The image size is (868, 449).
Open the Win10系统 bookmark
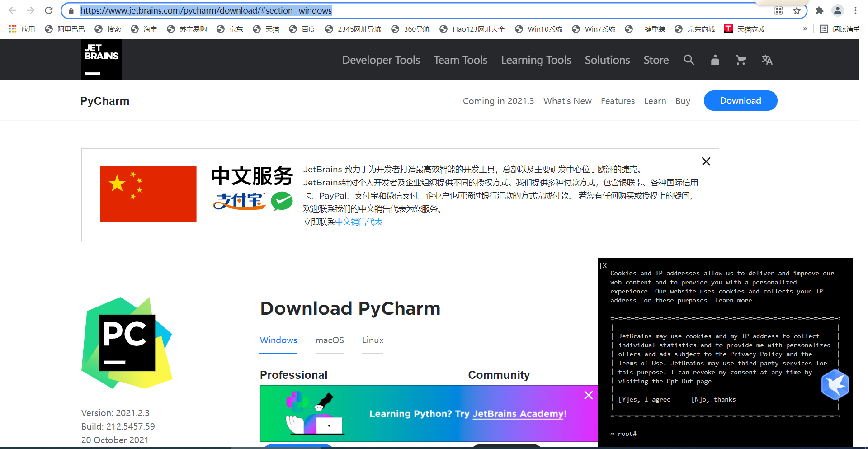click(539, 29)
